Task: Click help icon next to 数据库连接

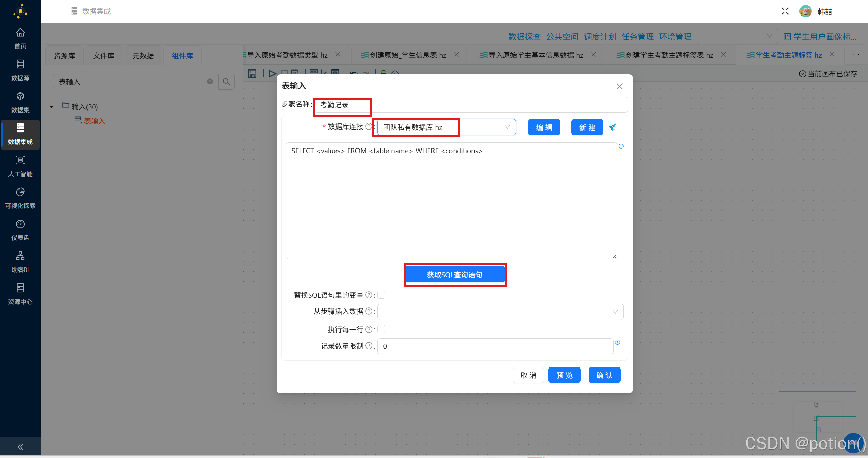Action: [x=369, y=126]
